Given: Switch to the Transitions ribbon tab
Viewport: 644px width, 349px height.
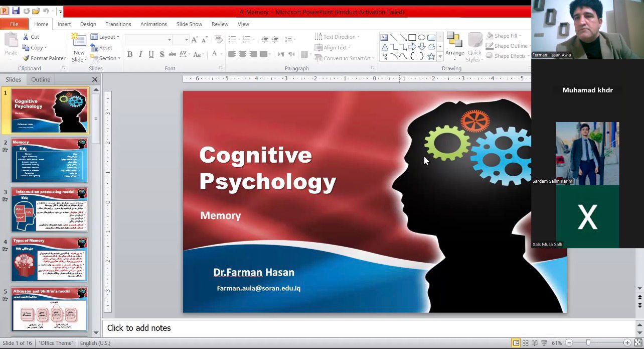Looking at the screenshot, I should click(118, 24).
